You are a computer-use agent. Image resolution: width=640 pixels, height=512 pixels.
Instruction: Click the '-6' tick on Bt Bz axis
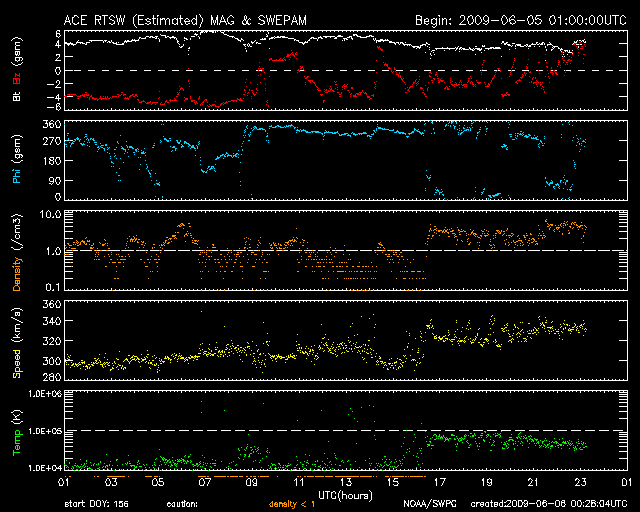pyautogui.click(x=56, y=107)
